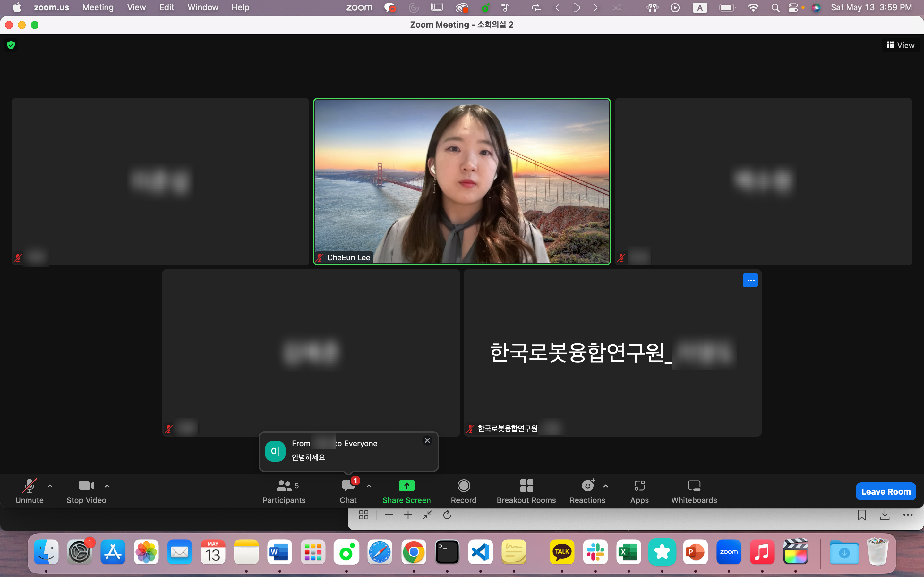Open the Participants panel
This screenshot has height=577, width=924.
(x=284, y=491)
